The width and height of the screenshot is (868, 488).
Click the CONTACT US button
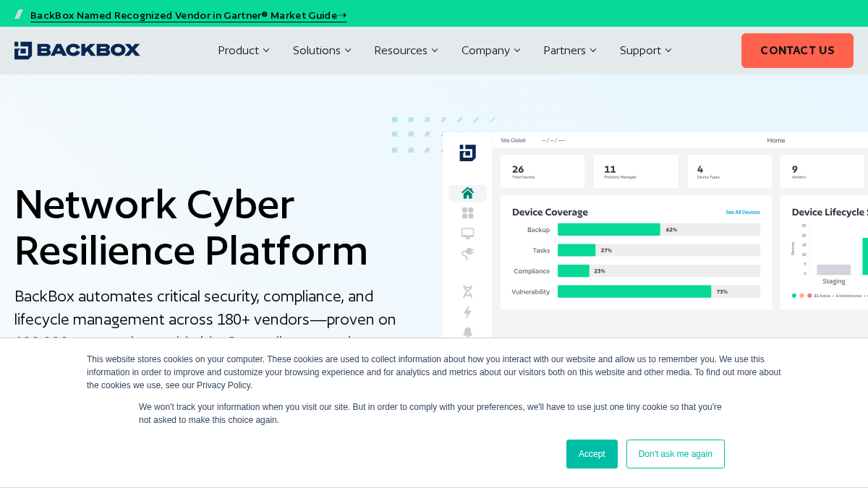tap(797, 51)
